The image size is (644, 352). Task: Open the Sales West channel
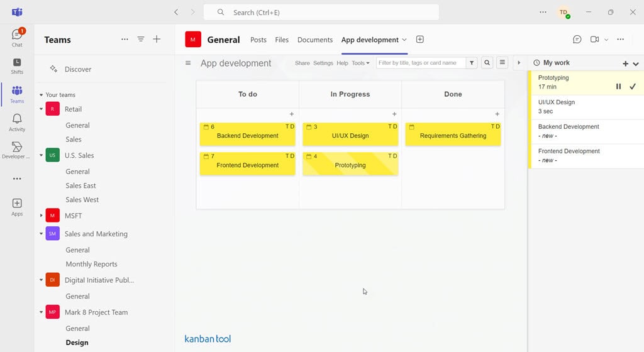tap(82, 200)
